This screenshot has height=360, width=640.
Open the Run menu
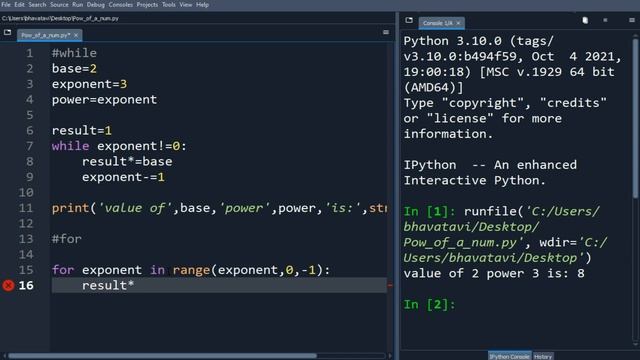click(78, 5)
